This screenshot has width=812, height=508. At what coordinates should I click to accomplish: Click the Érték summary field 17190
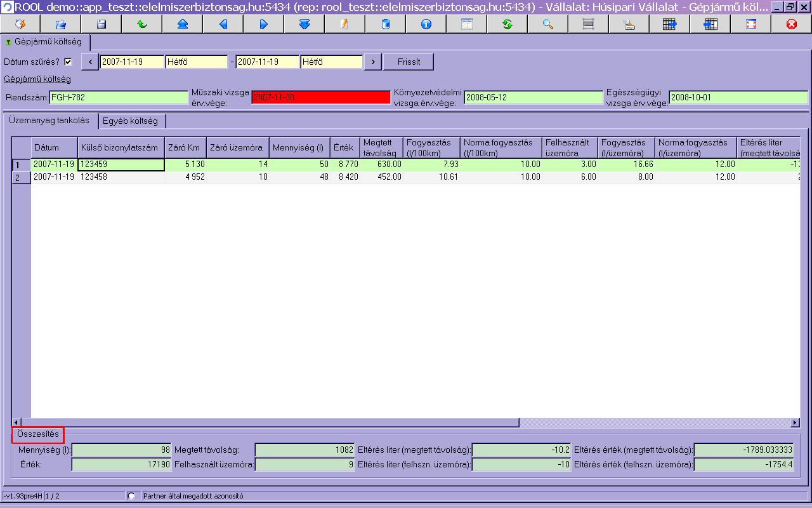pyautogui.click(x=122, y=464)
